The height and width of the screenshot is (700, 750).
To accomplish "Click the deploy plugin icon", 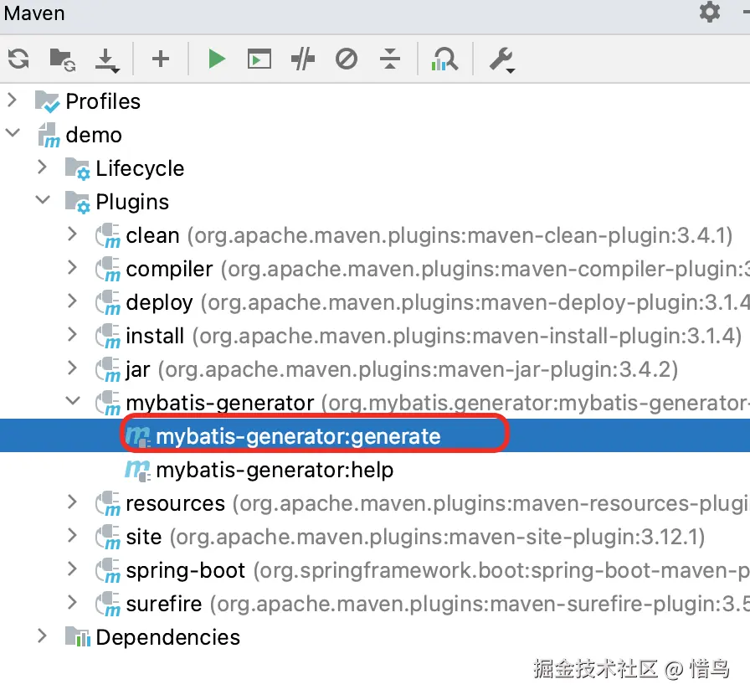I will (x=108, y=302).
